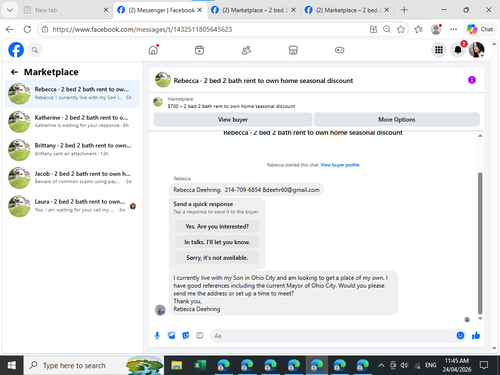This screenshot has width=500, height=375.
Task: Open the zoom magnifier in address bar
Action: (x=387, y=29)
